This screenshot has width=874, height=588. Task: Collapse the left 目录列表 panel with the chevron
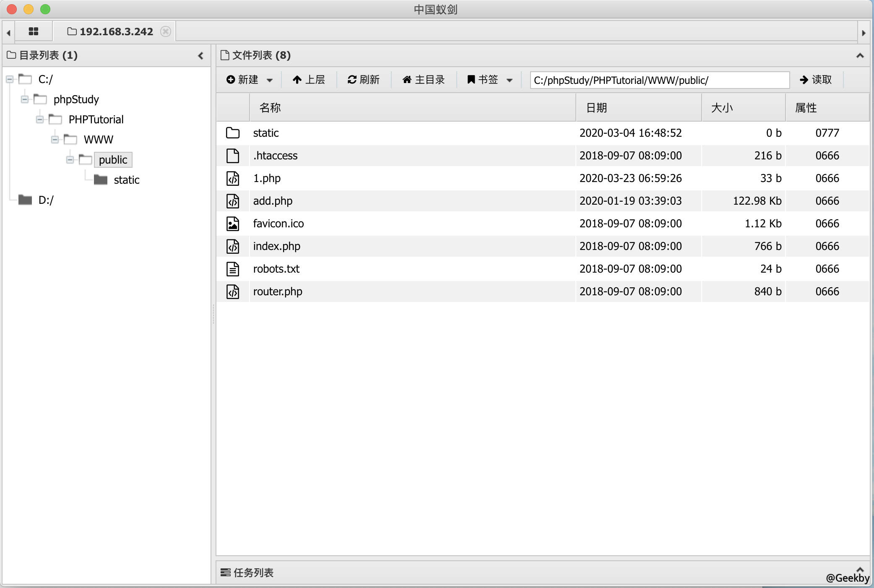coord(201,55)
